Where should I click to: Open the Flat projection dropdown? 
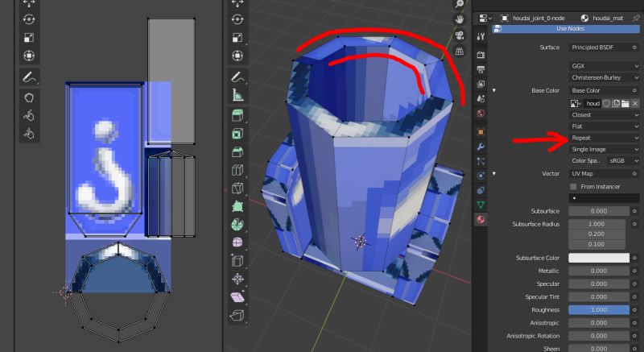click(605, 126)
